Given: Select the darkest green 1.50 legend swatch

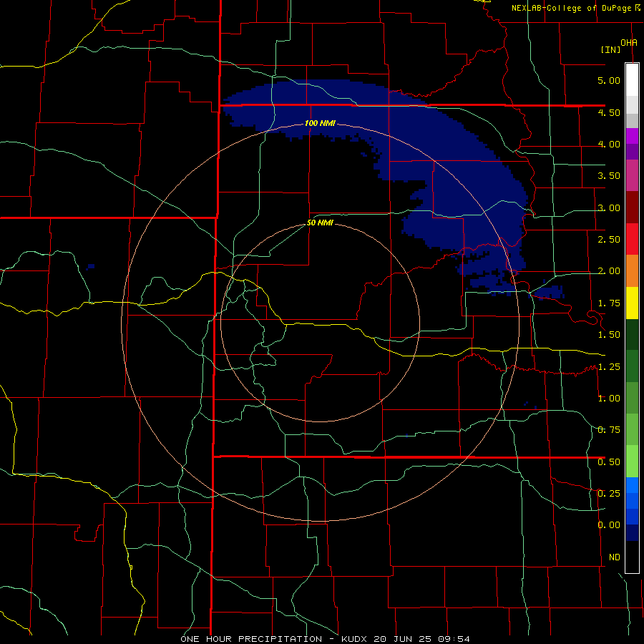Looking at the screenshot, I should tap(632, 334).
